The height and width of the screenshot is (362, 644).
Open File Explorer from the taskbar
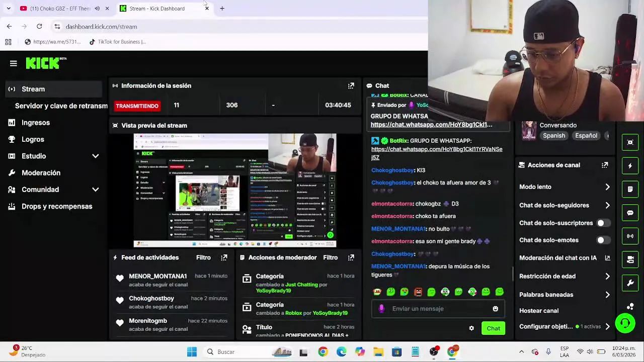pyautogui.click(x=378, y=352)
